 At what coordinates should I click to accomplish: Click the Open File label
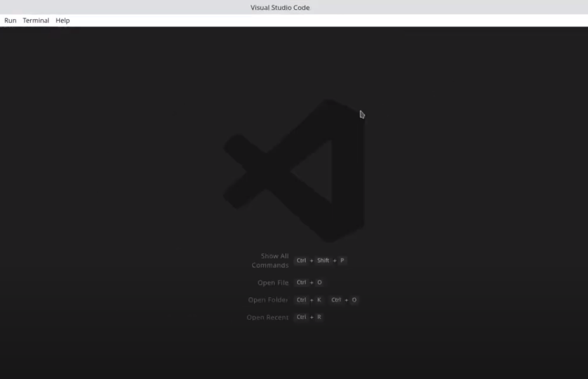click(x=273, y=283)
